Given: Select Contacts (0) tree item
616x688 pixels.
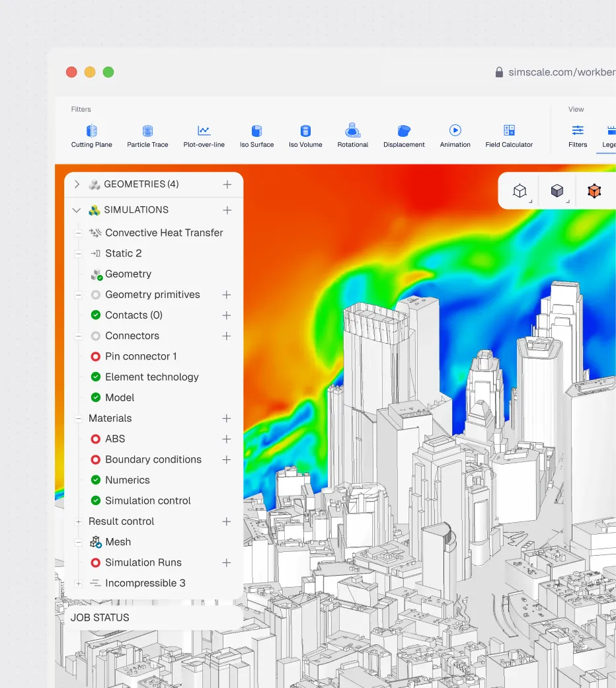Looking at the screenshot, I should pyautogui.click(x=134, y=315).
